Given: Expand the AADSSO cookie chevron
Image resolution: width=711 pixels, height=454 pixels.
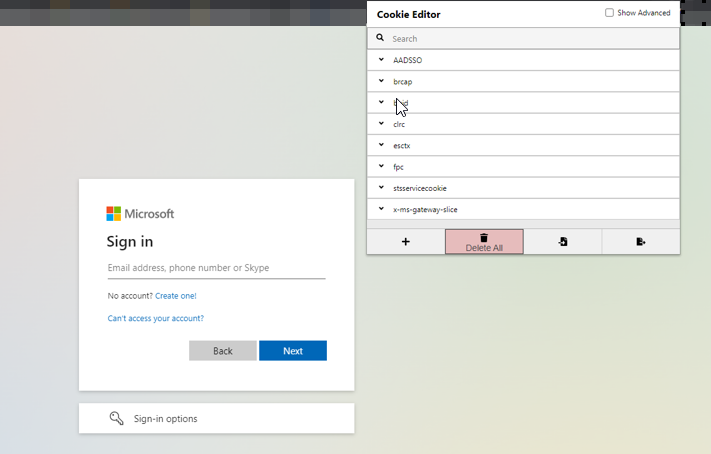Looking at the screenshot, I should click(381, 59).
